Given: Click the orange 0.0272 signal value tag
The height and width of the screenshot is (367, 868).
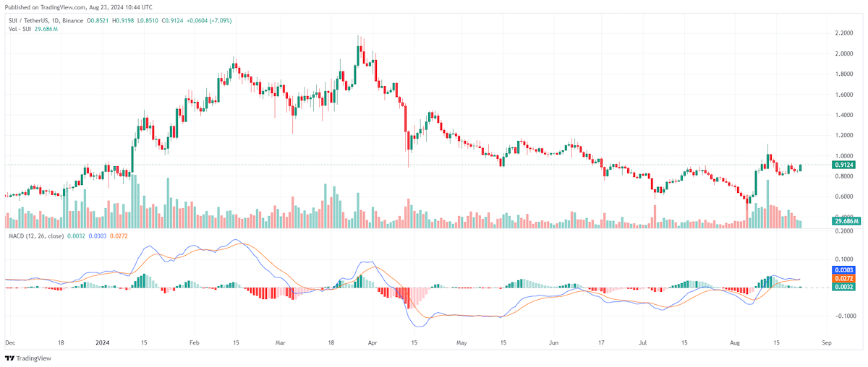Looking at the screenshot, I should tap(844, 278).
